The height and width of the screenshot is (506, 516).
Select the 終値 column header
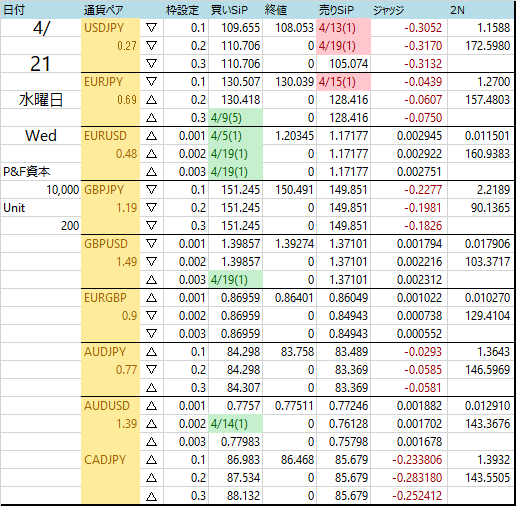click(x=276, y=10)
